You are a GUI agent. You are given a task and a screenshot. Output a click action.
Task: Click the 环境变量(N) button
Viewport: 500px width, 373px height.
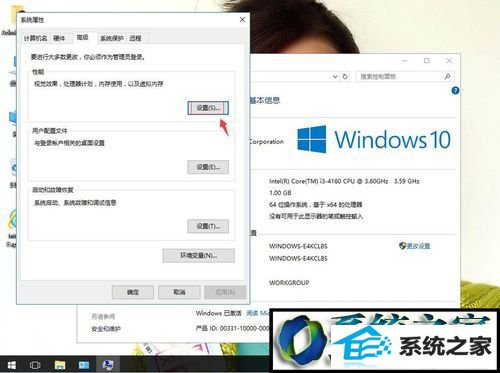coord(199,256)
